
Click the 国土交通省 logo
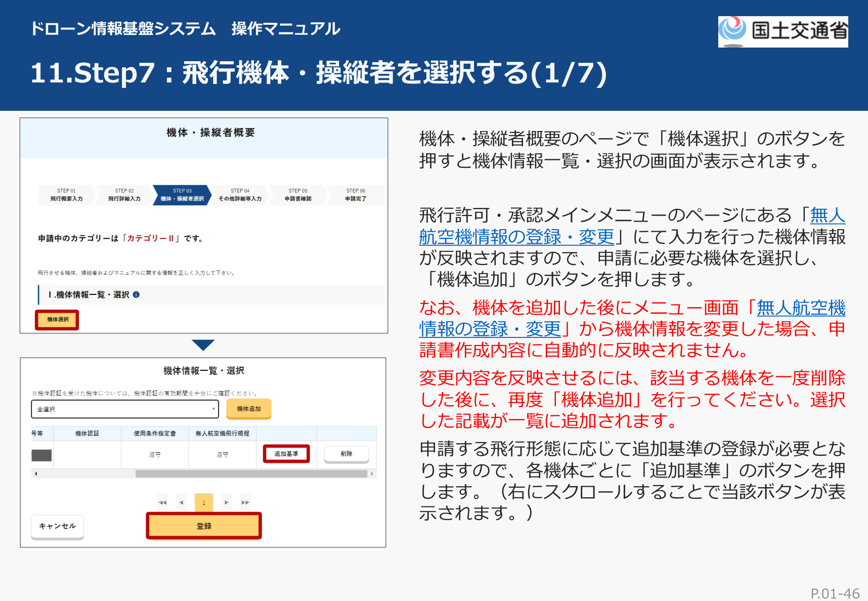[783, 31]
